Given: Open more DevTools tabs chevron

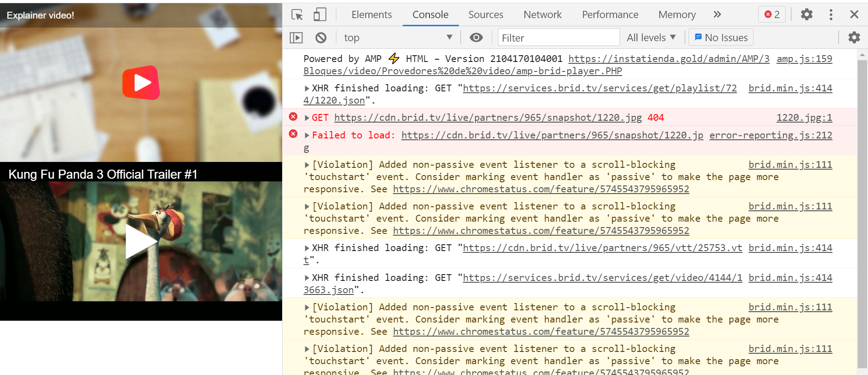Looking at the screenshot, I should coord(717,14).
